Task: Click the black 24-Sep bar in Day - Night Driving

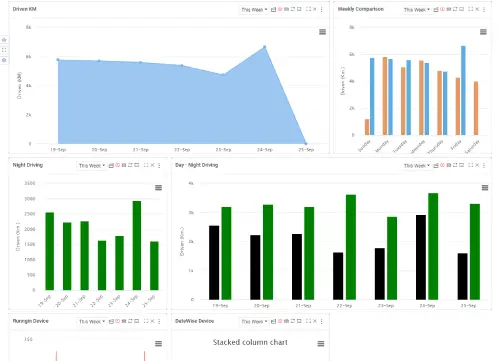Action: (421, 257)
